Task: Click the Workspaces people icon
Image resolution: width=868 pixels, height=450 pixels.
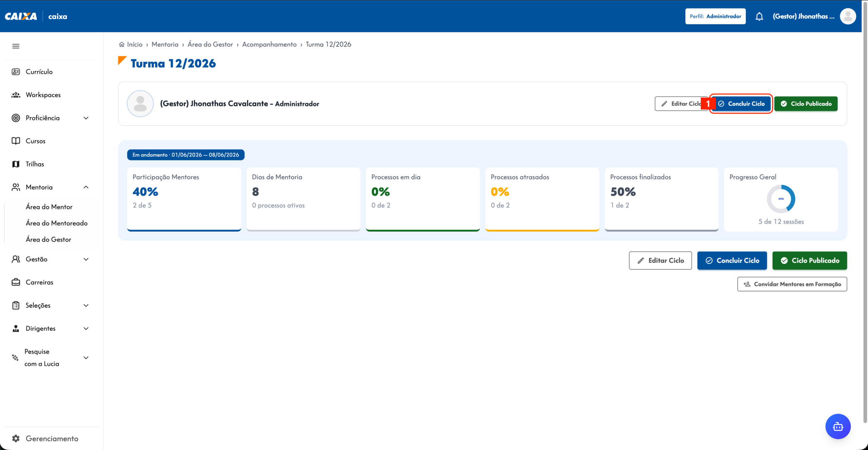Action: [x=16, y=95]
